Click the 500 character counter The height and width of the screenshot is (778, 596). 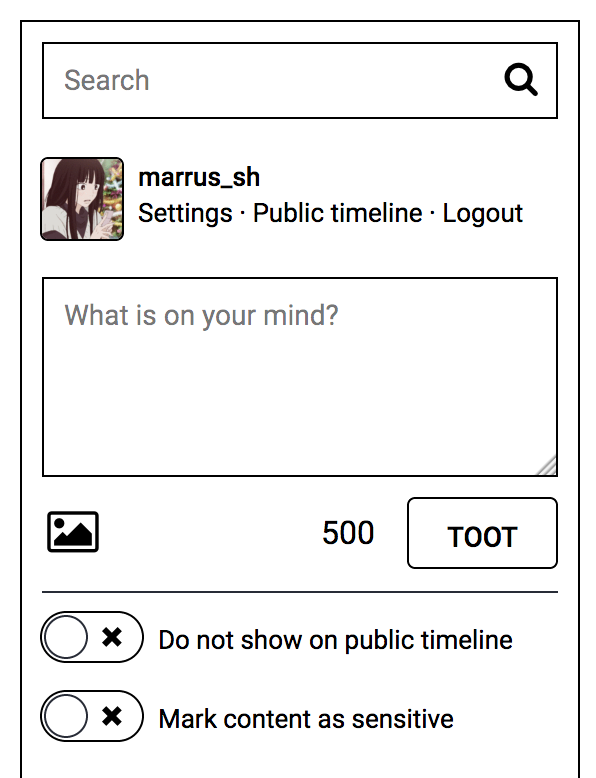[x=348, y=533]
